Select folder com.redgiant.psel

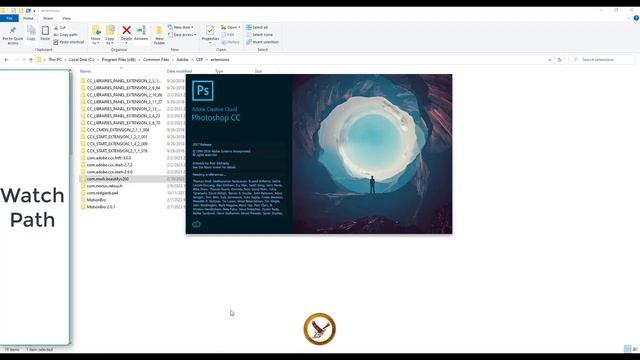(102, 193)
